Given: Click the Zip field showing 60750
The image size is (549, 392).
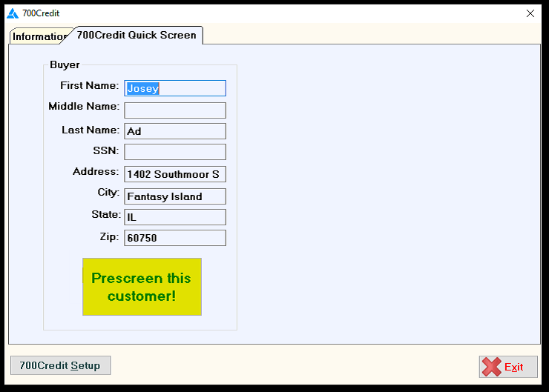Looking at the screenshot, I should [174, 238].
